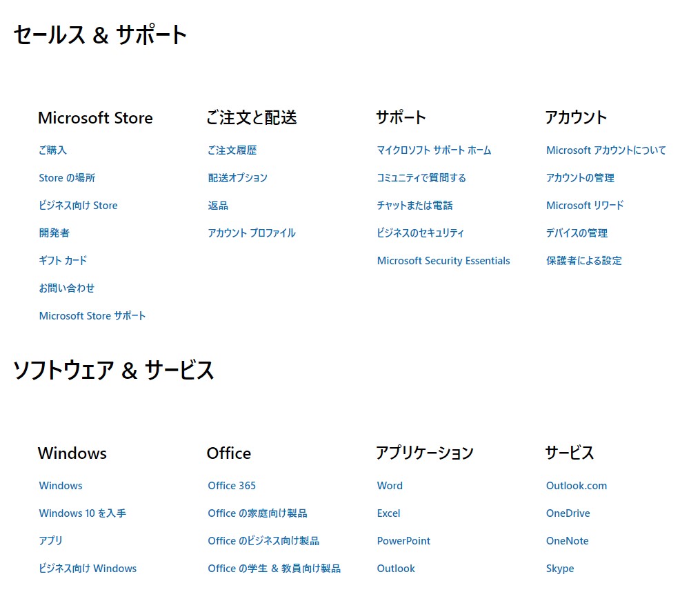Screen dimensions: 700x590
Task: Open Windows 10 を入手 link
Action: (x=83, y=513)
